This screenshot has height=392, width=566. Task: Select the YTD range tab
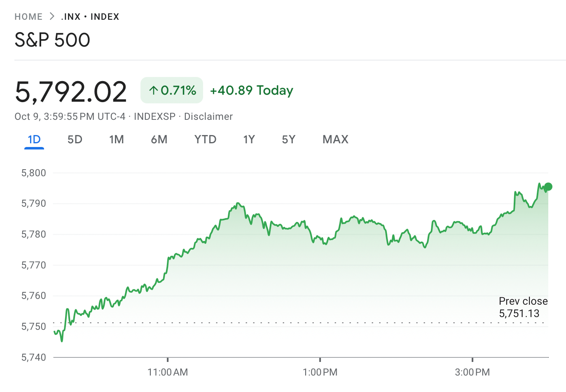pos(205,140)
